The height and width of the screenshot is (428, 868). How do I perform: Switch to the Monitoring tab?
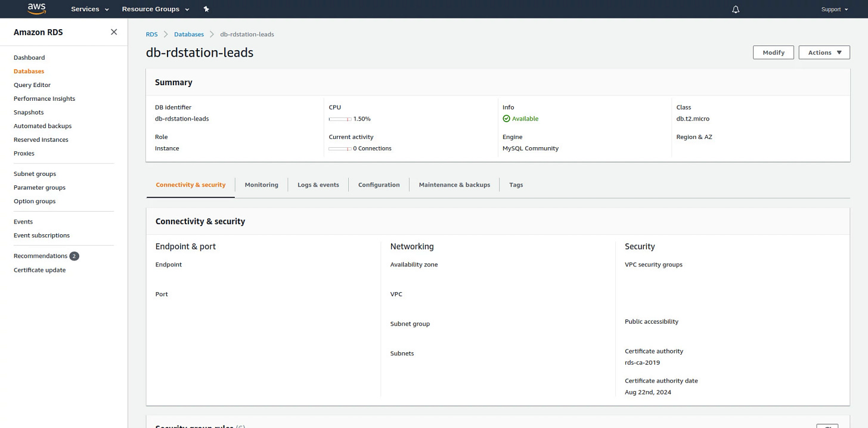tap(261, 185)
